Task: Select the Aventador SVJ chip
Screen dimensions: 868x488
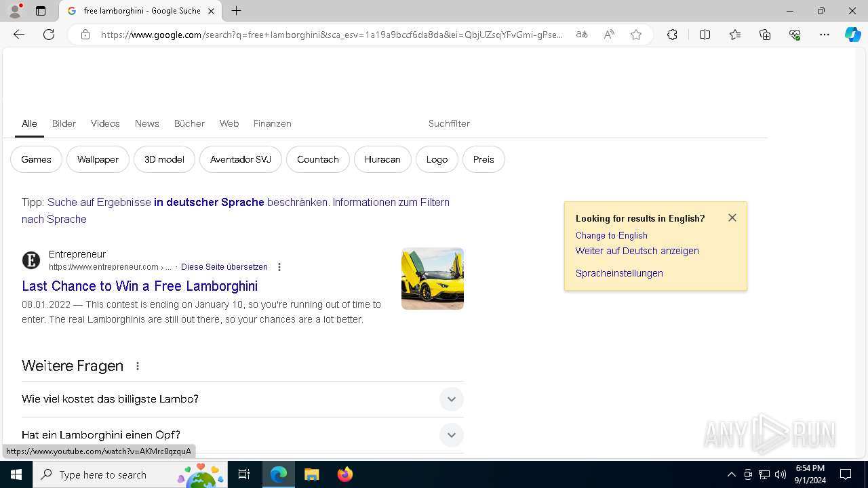Action: (x=241, y=159)
